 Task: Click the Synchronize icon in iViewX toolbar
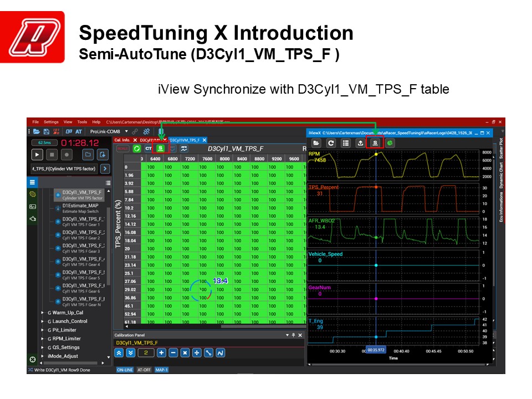coord(375,143)
